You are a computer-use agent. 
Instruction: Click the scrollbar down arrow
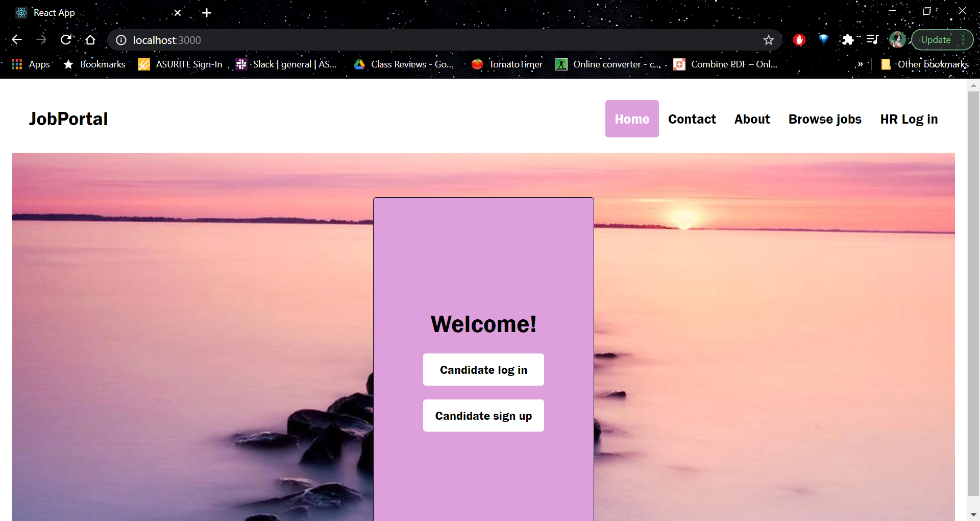pyautogui.click(x=973, y=515)
